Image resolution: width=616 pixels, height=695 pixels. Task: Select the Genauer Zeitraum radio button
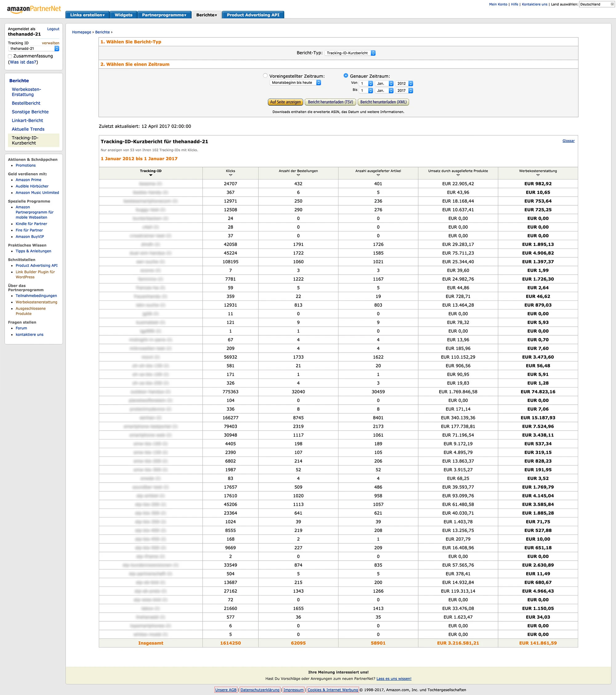click(x=346, y=76)
